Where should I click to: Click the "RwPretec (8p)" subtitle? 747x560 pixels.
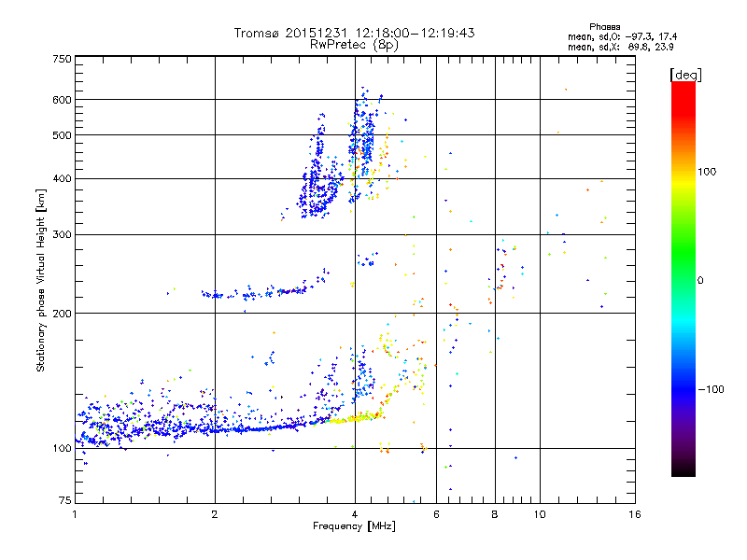354,45
